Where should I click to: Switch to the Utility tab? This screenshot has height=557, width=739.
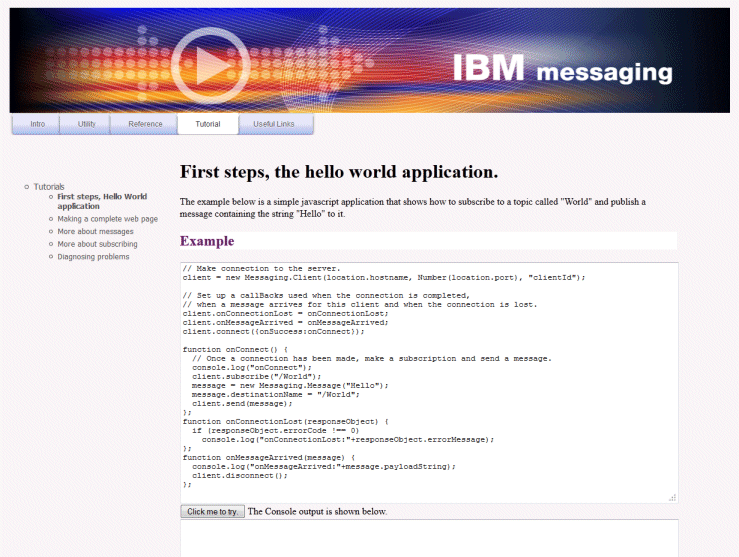point(87,124)
